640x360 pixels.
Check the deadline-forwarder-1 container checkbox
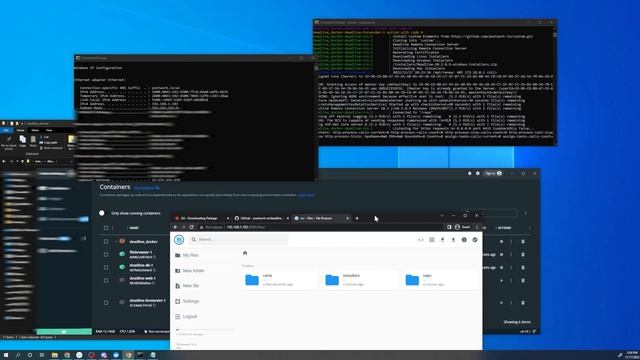pos(106,302)
